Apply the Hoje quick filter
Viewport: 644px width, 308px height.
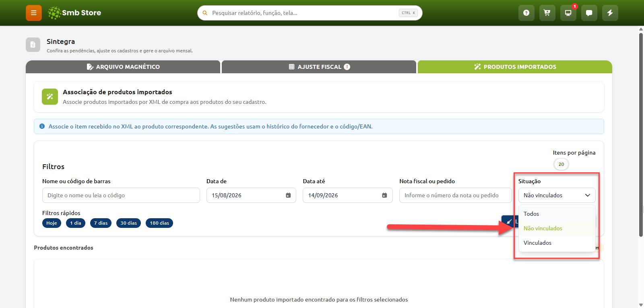pos(52,223)
